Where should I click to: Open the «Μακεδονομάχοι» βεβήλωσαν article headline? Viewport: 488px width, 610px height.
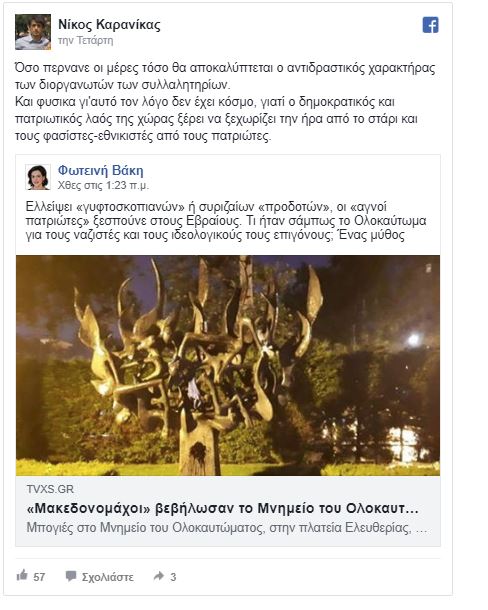click(223, 508)
